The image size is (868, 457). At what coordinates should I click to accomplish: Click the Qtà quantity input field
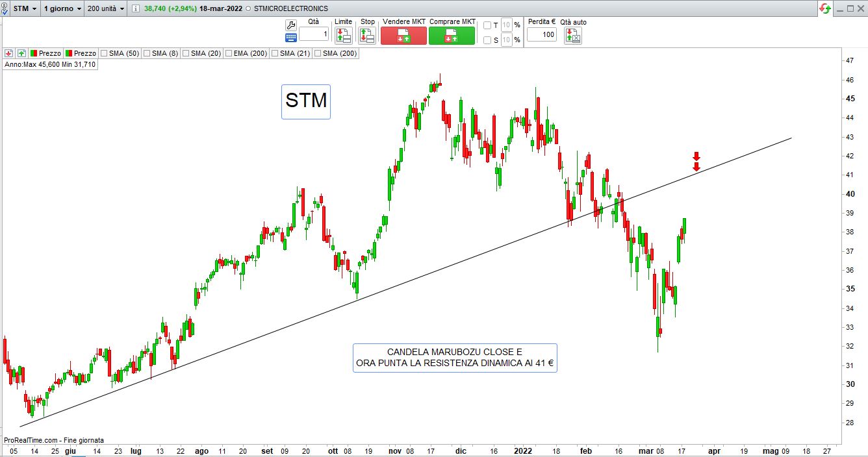click(314, 34)
